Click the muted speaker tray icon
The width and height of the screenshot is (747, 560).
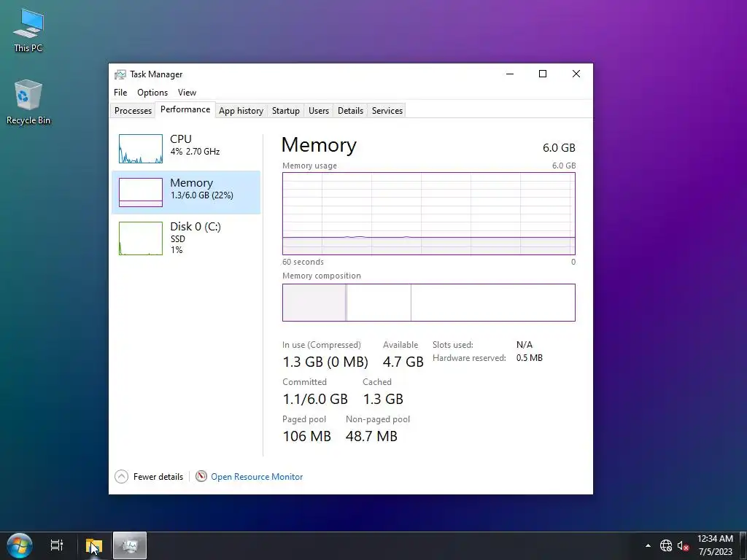(x=683, y=545)
